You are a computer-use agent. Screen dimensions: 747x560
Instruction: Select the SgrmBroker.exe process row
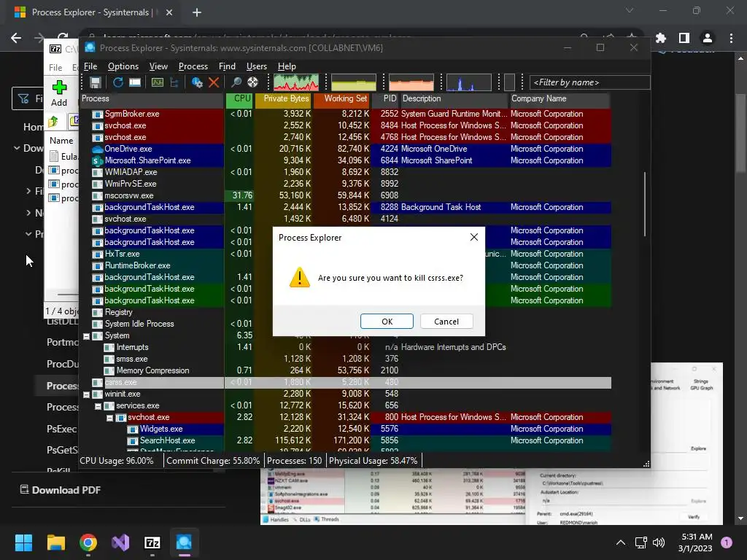point(346,114)
